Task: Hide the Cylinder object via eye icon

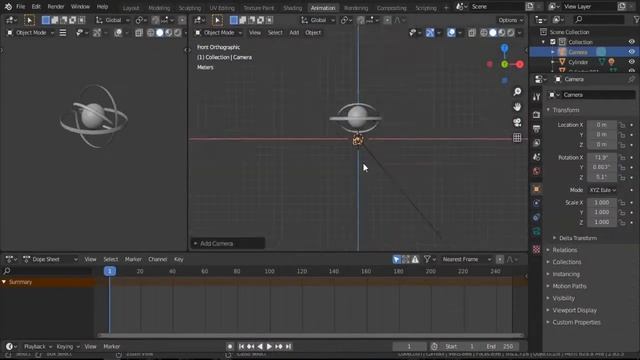Action: pyautogui.click(x=631, y=62)
